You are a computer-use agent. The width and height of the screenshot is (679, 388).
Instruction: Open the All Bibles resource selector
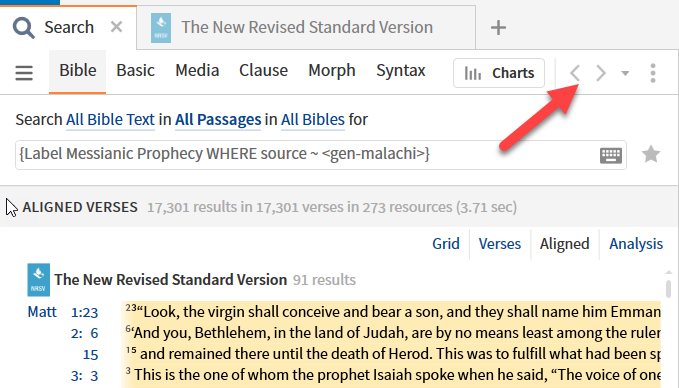click(313, 120)
